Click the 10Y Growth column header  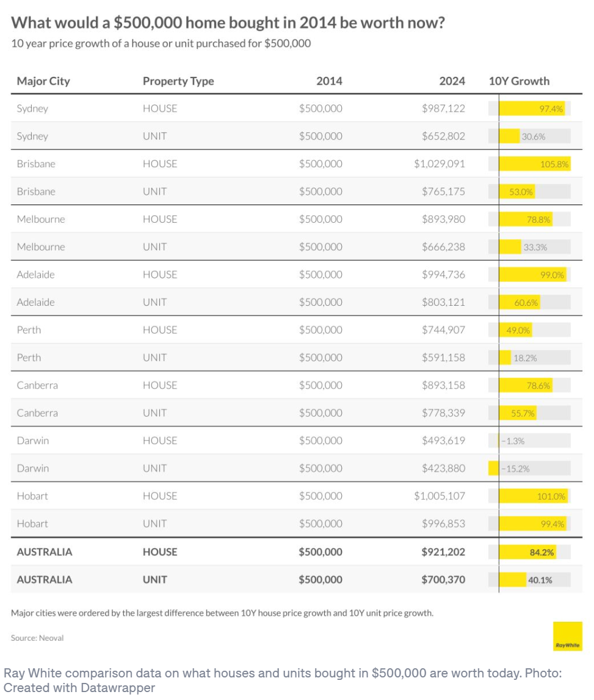[519, 81]
